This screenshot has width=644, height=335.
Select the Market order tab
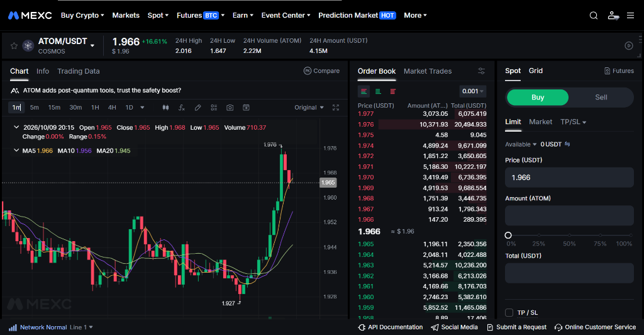click(540, 122)
